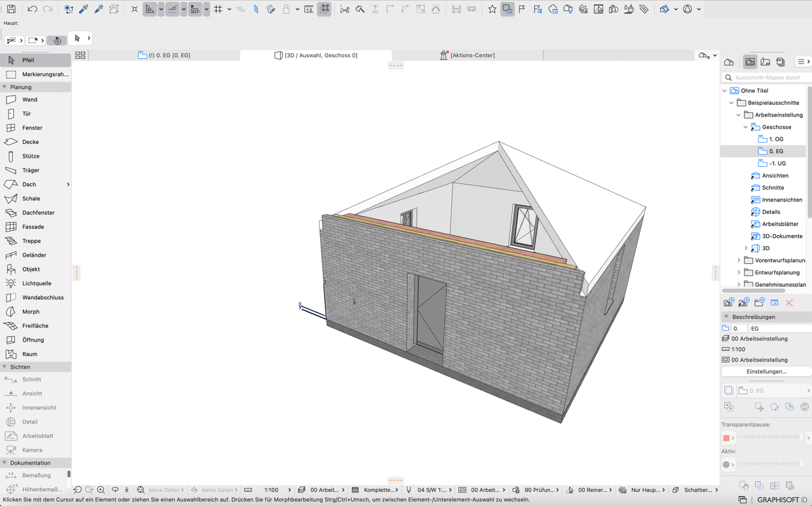Screen dimensions: 812x506
Task: Open the Aktions-Center tab
Action: coord(468,56)
